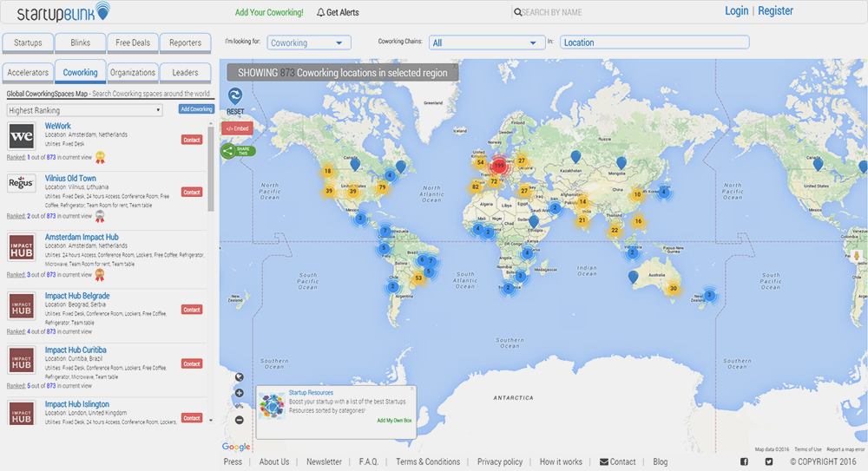This screenshot has height=471, width=868.
Task: Click Add Your Coworking! link
Action: point(269,12)
